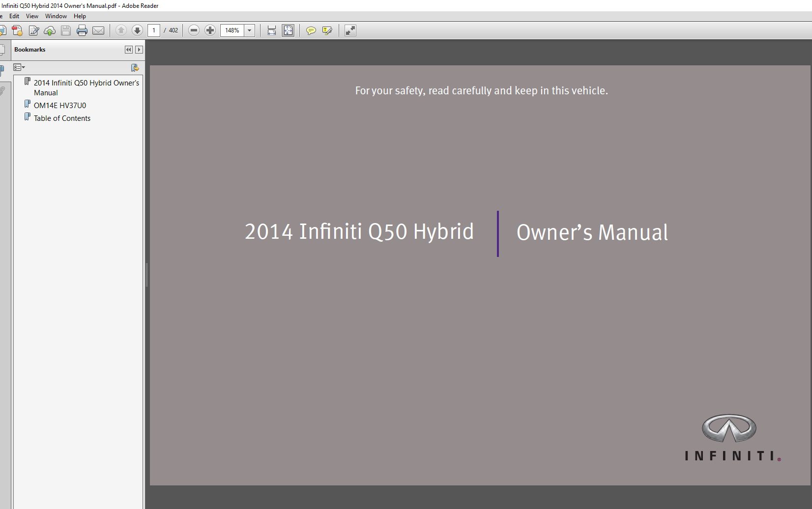Toggle fit one full page view
This screenshot has height=509, width=812.
(x=288, y=30)
